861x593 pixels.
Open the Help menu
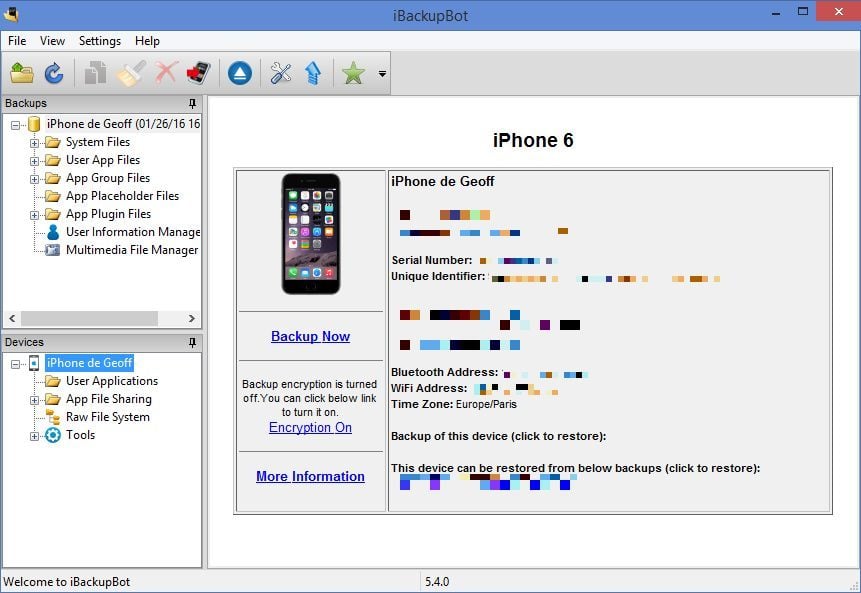pyautogui.click(x=147, y=41)
